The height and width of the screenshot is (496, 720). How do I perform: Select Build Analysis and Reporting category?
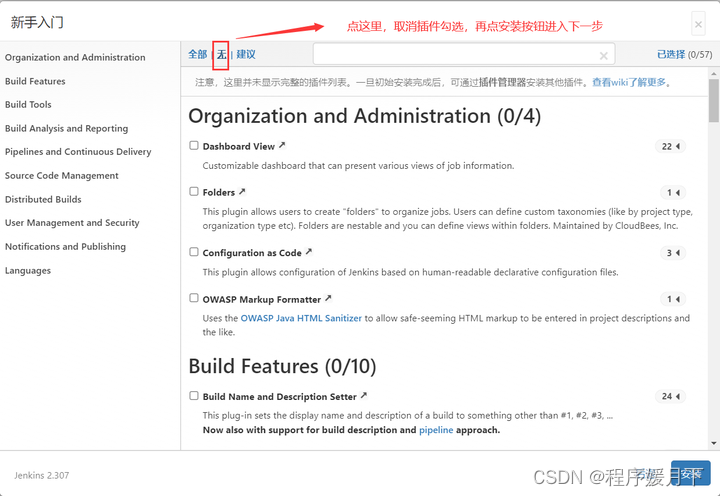click(67, 129)
